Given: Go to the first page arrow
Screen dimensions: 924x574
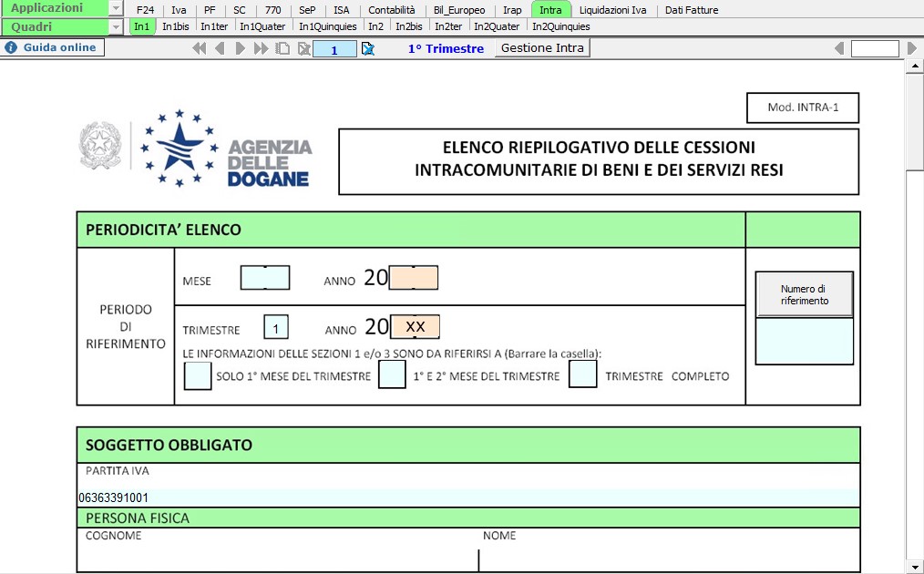Looking at the screenshot, I should click(x=200, y=48).
